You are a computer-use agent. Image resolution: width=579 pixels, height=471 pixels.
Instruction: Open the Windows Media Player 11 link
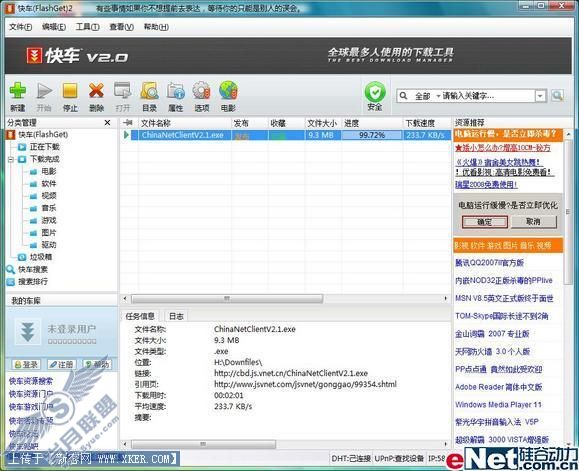(498, 405)
